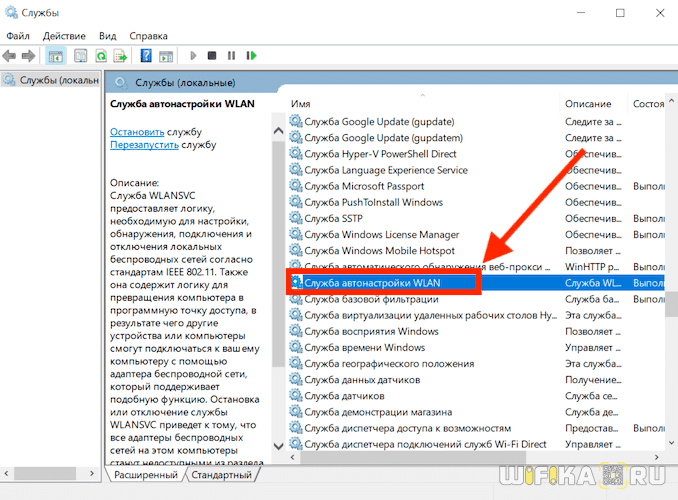The image size is (678, 500).
Task: Toggle console tree pane icon
Action: 56,56
